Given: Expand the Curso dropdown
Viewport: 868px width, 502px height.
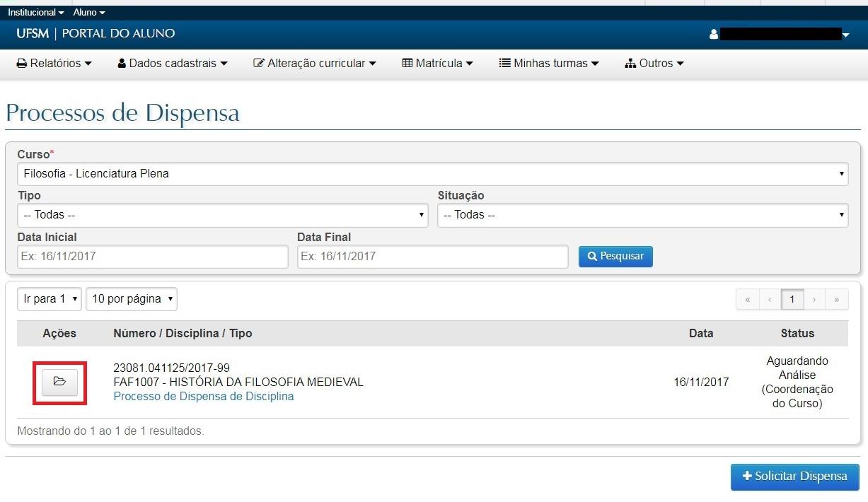Looking at the screenshot, I should point(432,173).
